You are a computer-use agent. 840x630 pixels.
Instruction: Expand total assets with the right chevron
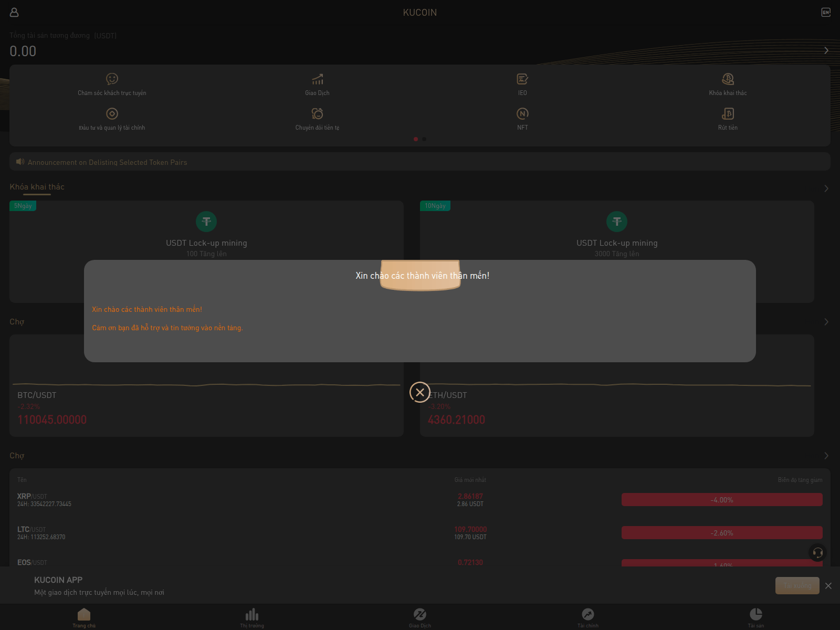(x=826, y=50)
